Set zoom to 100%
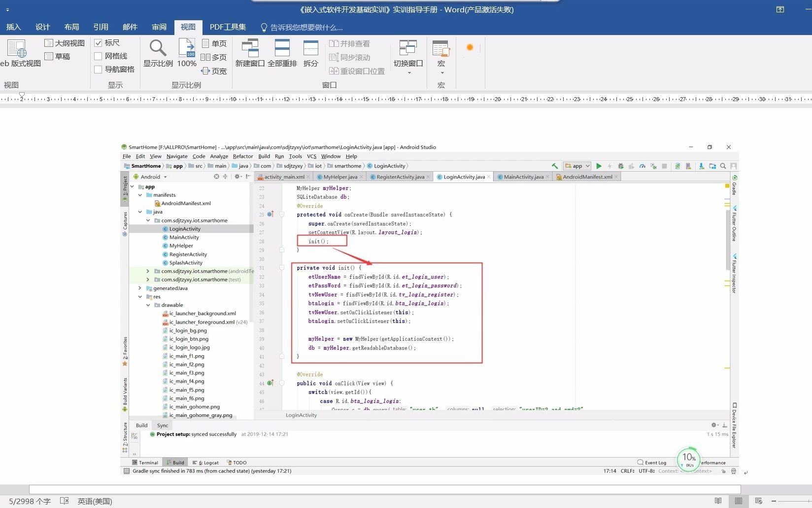Screen dimensions: 812x508 [x=187, y=53]
